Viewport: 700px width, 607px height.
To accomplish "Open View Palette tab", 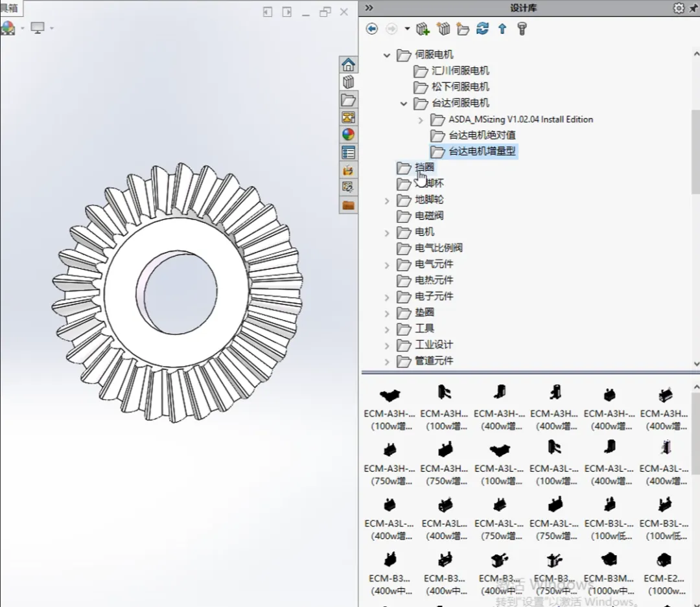I will click(348, 117).
